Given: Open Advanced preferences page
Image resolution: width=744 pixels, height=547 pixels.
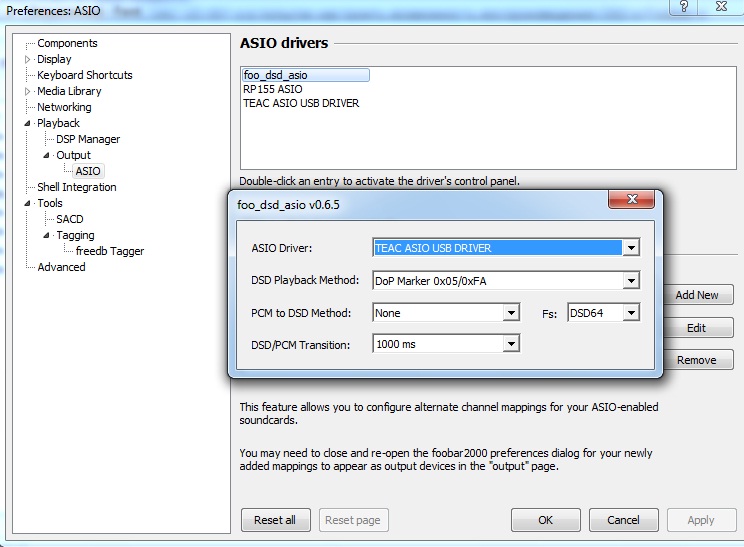Looking at the screenshot, I should click(61, 267).
